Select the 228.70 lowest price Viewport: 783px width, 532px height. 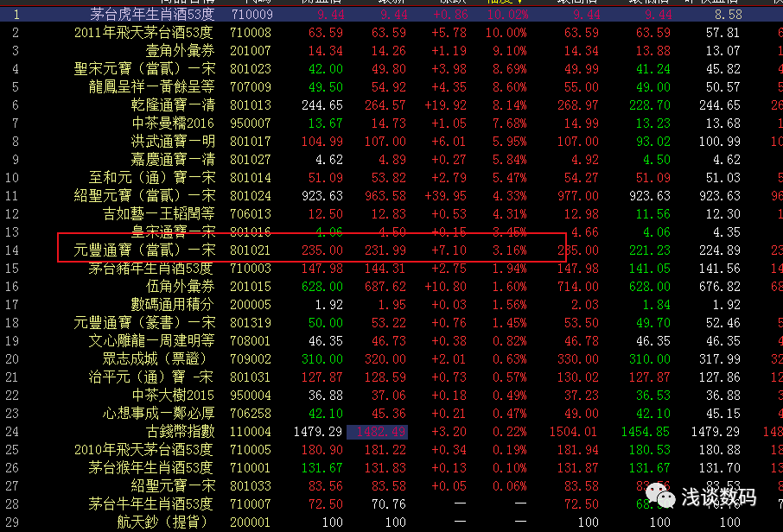point(650,105)
